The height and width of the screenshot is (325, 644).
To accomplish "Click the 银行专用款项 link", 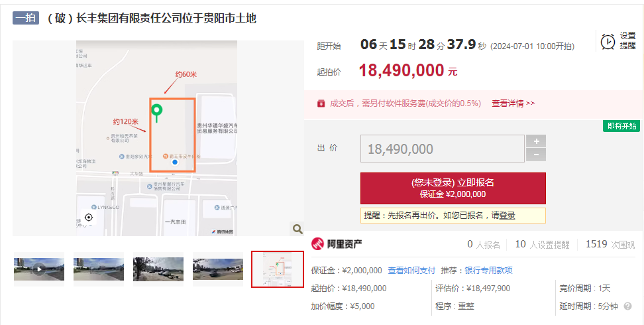I will point(489,271).
